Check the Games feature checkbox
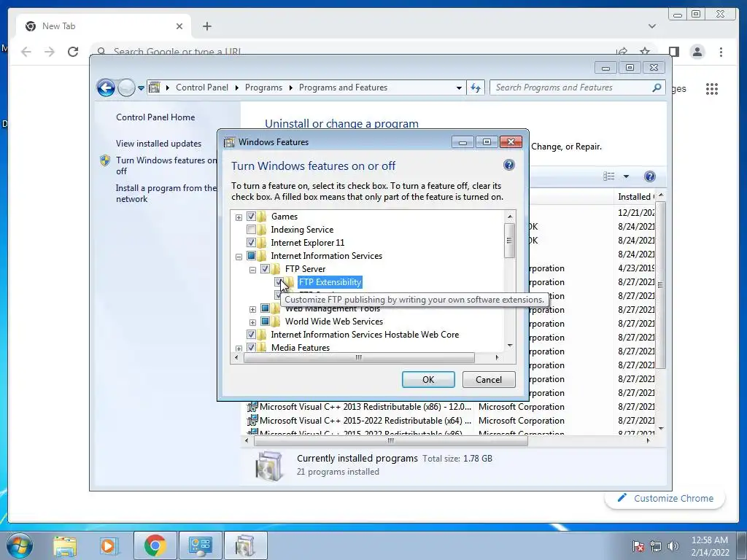The height and width of the screenshot is (560, 747). click(251, 216)
